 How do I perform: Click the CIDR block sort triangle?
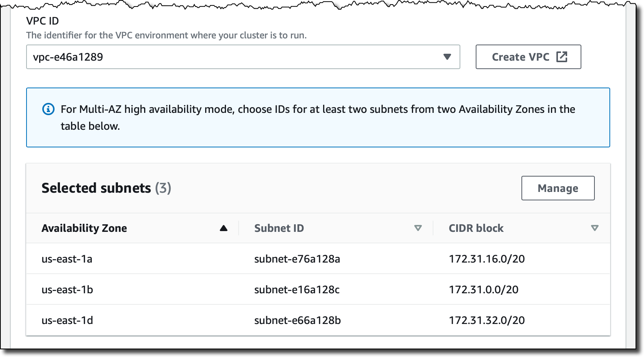pyautogui.click(x=595, y=228)
